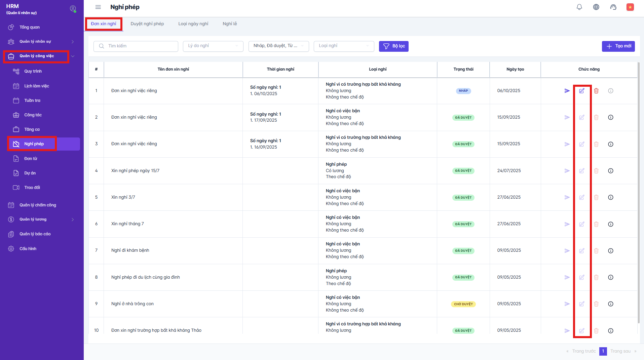Edit the request 'Xin nghỉ phép ngày 15/7'
The height and width of the screenshot is (360, 644).
coord(582,171)
